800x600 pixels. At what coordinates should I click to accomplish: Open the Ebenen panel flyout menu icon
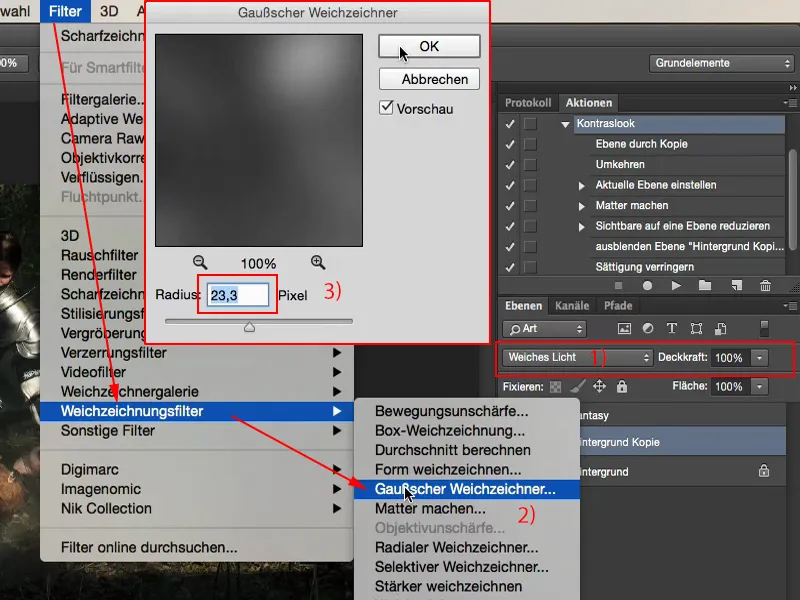(x=790, y=306)
